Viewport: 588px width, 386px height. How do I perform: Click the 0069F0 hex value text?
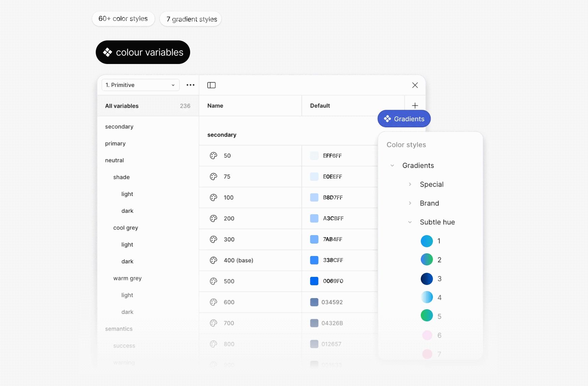[333, 281]
